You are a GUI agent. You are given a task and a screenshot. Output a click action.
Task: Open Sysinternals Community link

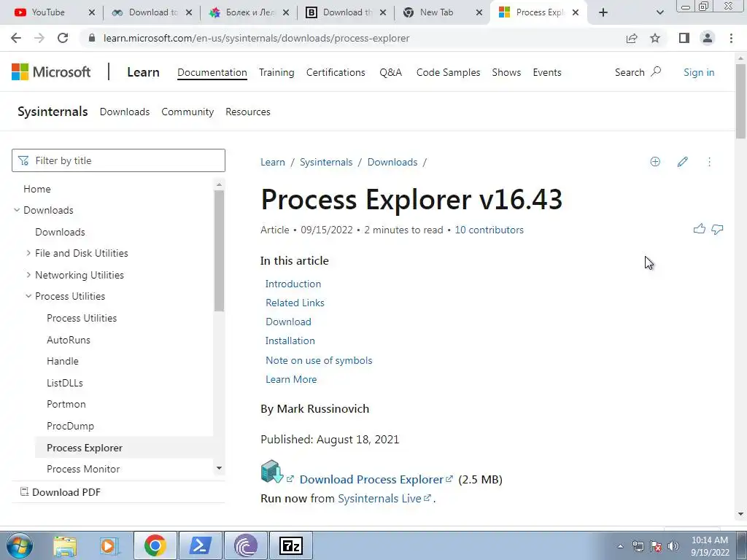pyautogui.click(x=187, y=112)
